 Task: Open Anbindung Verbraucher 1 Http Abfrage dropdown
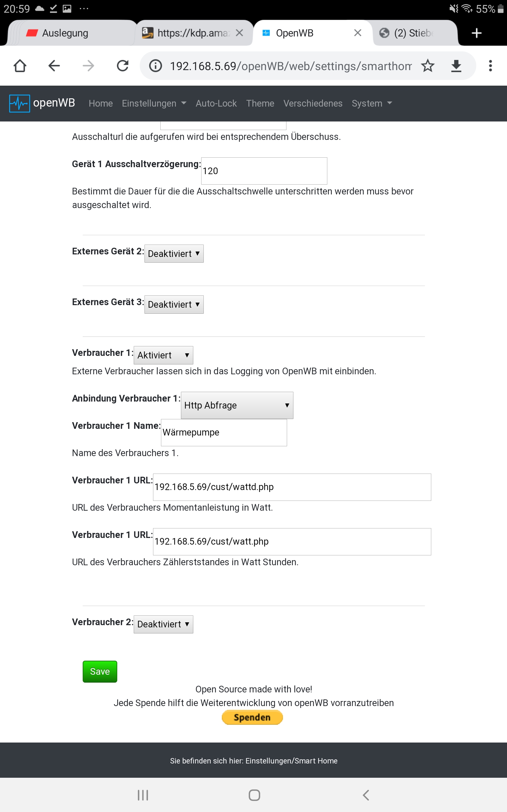click(237, 405)
